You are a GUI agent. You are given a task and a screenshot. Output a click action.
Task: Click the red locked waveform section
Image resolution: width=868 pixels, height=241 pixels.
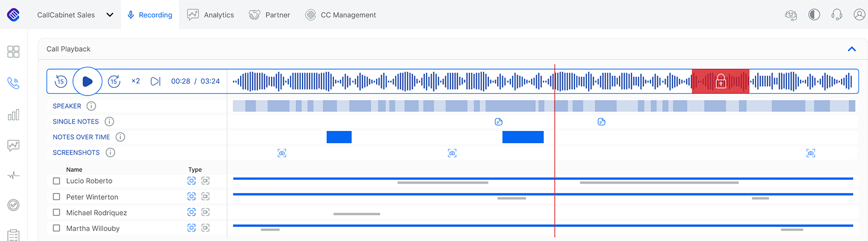[x=721, y=81]
